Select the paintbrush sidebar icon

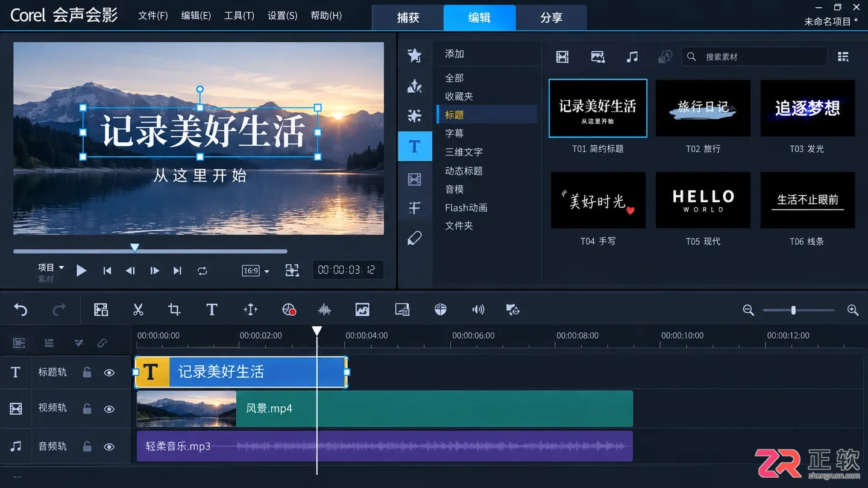pos(415,239)
